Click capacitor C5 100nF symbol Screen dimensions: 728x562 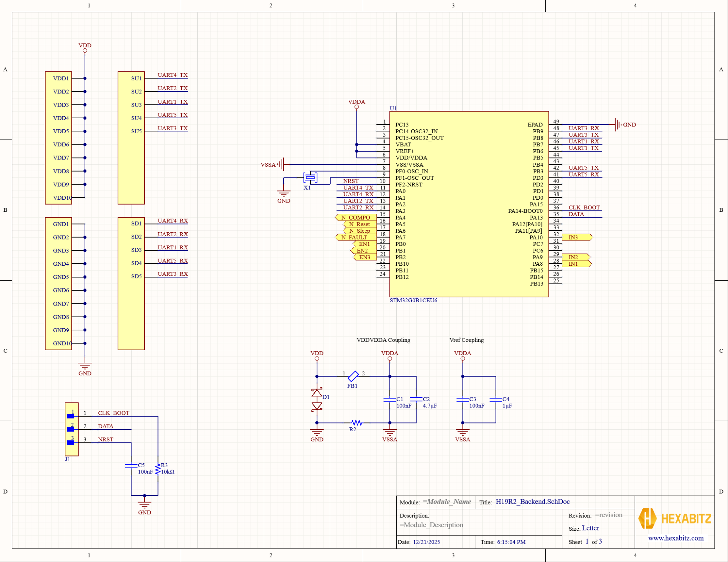click(x=132, y=466)
